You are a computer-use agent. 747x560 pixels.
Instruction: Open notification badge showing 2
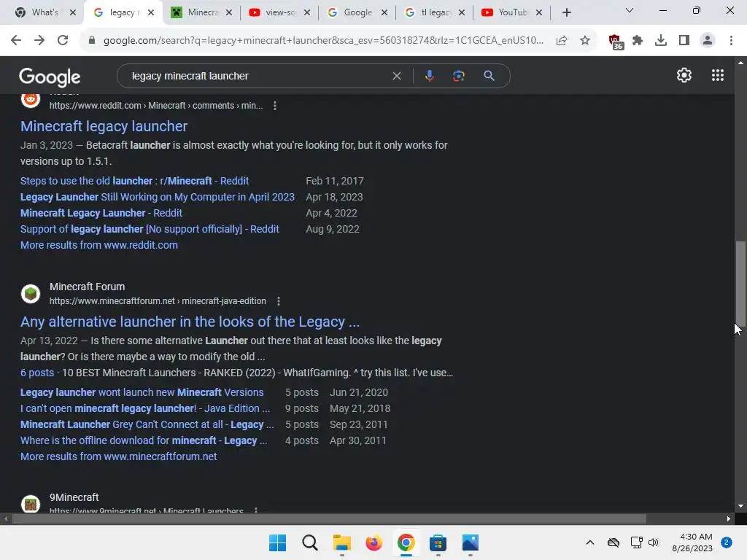point(726,542)
